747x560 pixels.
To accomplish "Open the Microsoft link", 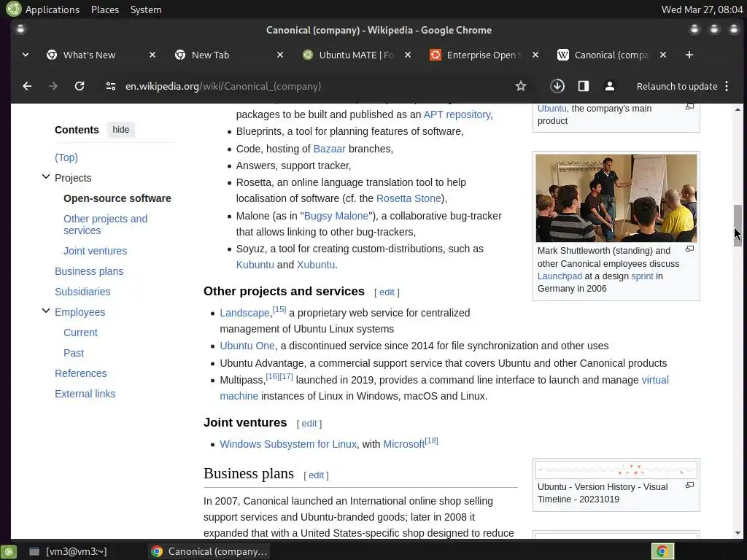I will click(403, 444).
